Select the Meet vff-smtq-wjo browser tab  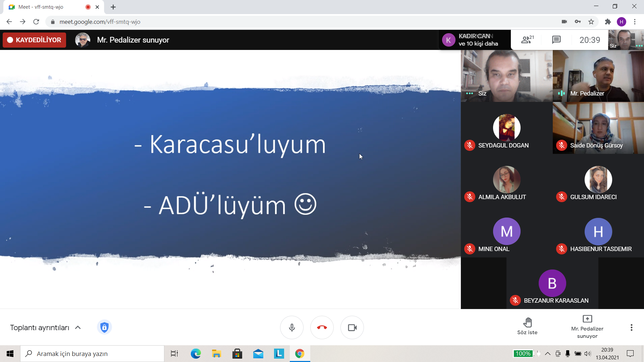[47, 7]
